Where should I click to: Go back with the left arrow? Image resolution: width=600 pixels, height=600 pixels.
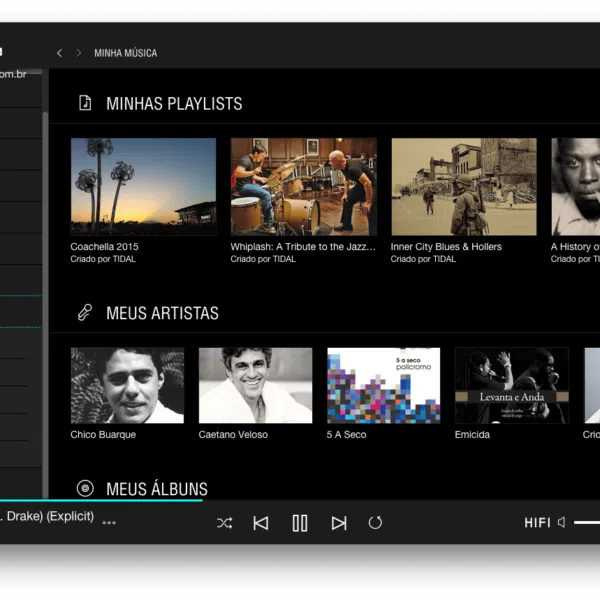tap(59, 53)
